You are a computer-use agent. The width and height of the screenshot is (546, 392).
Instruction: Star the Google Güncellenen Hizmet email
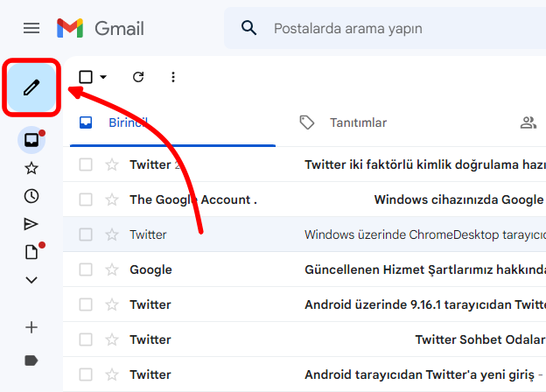click(x=112, y=269)
